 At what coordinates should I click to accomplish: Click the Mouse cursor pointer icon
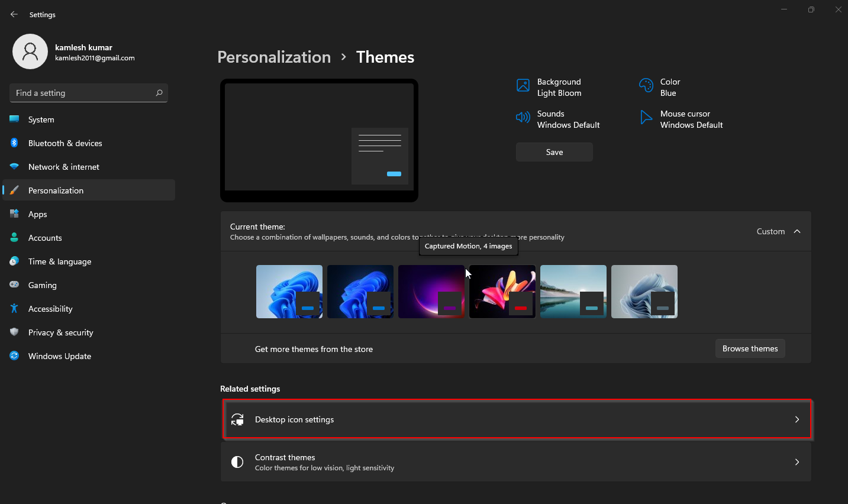click(646, 117)
